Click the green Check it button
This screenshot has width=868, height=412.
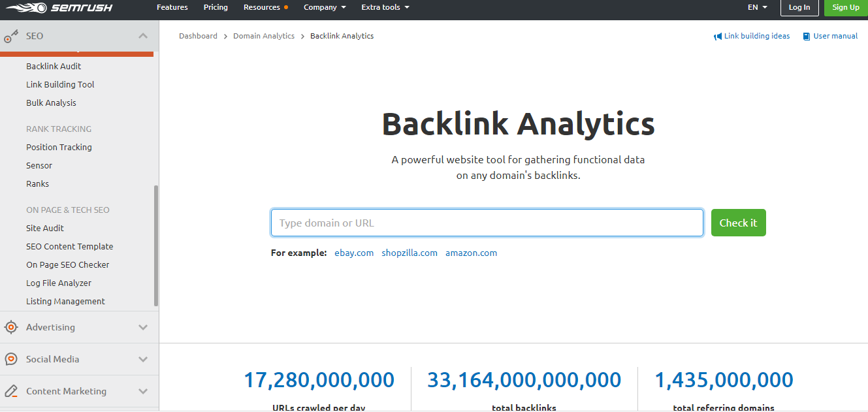coord(738,223)
